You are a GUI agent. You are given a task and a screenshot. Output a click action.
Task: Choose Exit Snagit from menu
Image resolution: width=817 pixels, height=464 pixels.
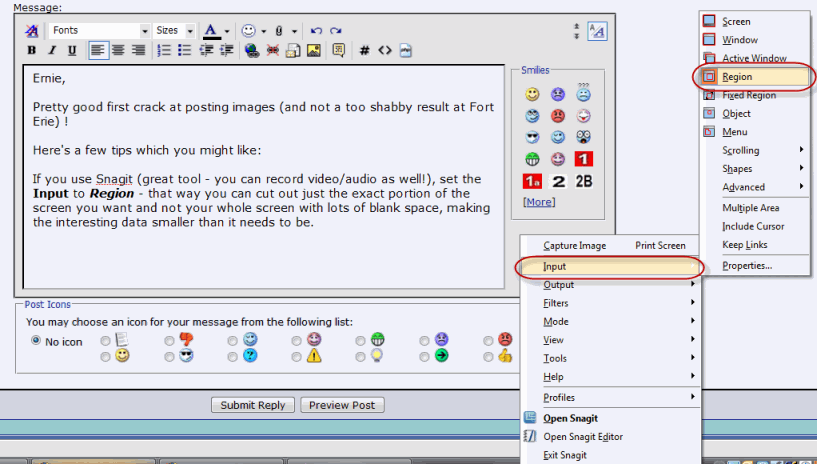click(x=611, y=455)
